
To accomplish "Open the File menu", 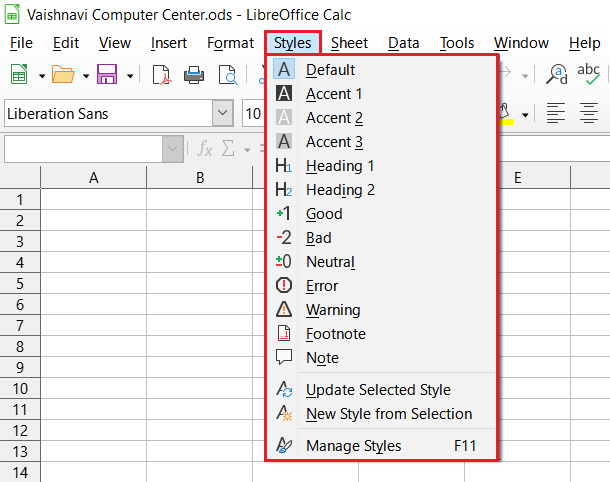I will click(21, 43).
